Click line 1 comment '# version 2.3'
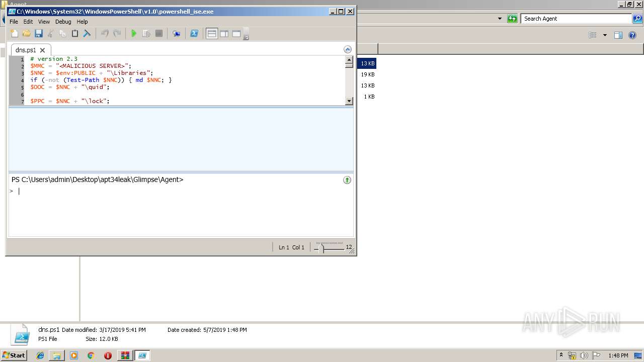Viewport: 644px width, 362px height. (53, 59)
